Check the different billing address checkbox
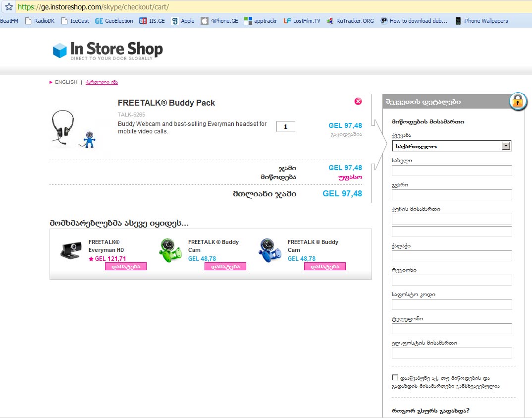The height and width of the screenshot is (418, 532). click(395, 377)
